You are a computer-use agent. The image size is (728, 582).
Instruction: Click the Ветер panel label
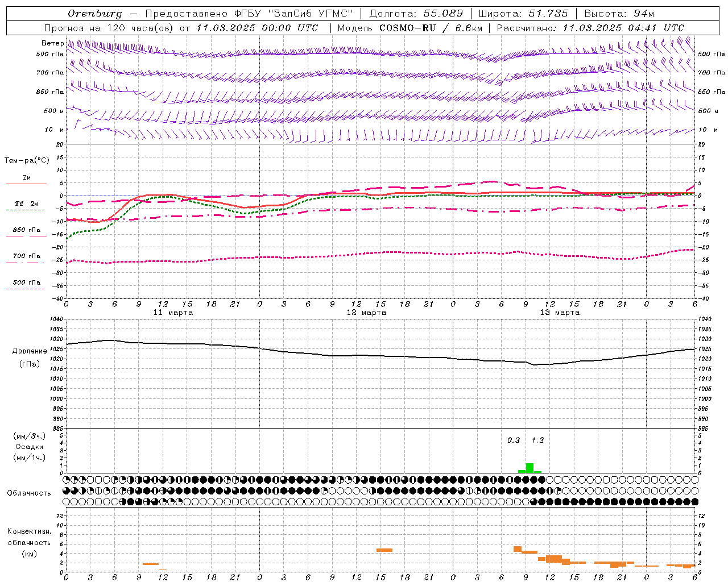pos(53,43)
